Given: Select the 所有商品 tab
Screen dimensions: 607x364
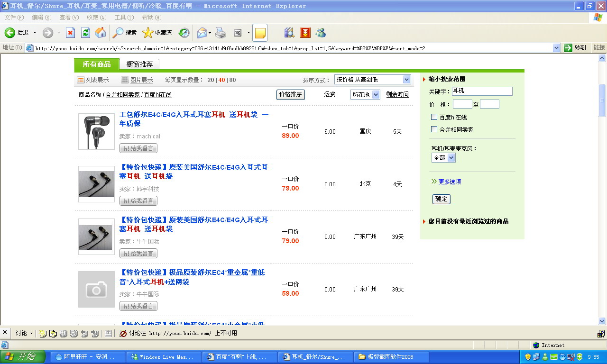Looking at the screenshot, I should click(x=97, y=64).
